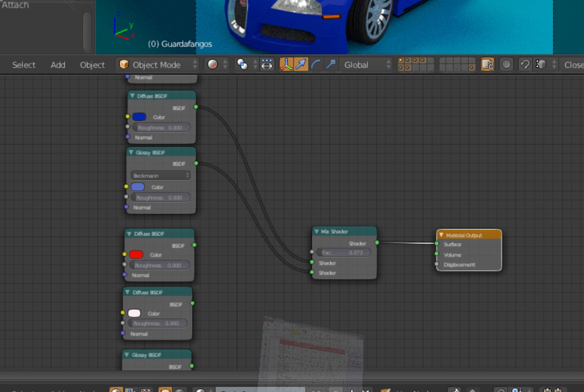Toggle lock camera and layers icon

point(487,65)
